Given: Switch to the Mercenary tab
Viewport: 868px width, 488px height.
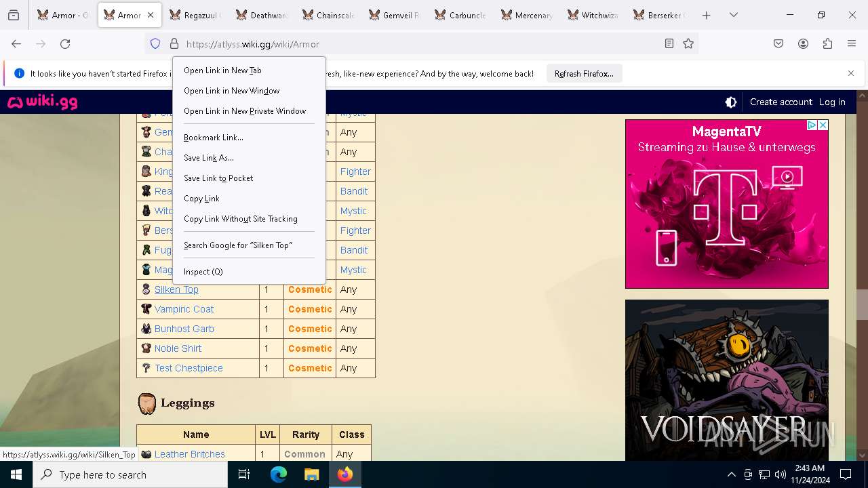Looking at the screenshot, I should click(x=526, y=15).
